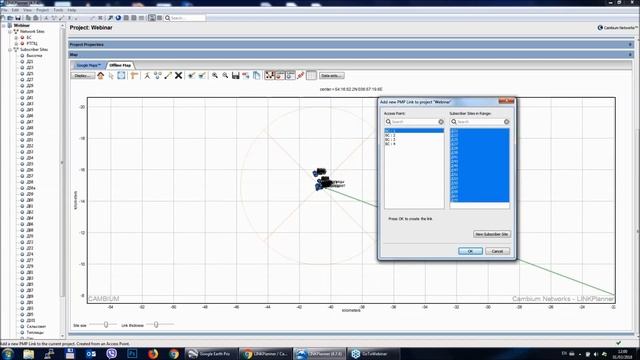
Task: Click the save icon in the main toolbar
Action: pyautogui.click(x=18, y=18)
